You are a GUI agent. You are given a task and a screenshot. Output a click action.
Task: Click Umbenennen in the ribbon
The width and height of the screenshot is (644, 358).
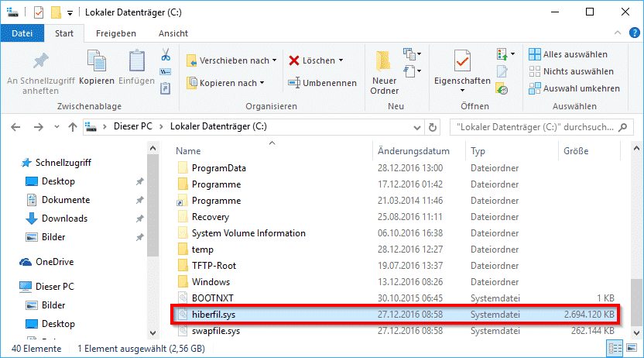coord(322,83)
